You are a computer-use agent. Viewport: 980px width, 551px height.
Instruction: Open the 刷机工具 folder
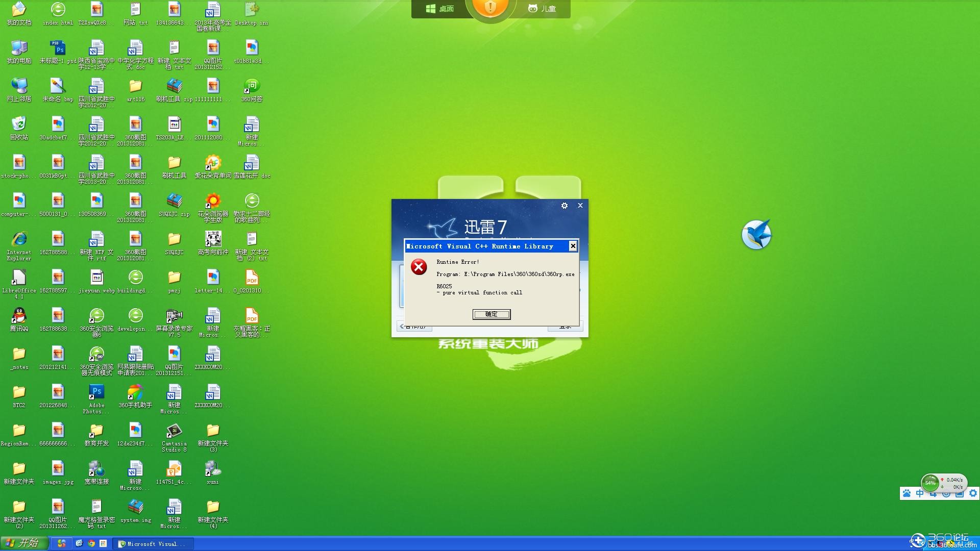174,167
